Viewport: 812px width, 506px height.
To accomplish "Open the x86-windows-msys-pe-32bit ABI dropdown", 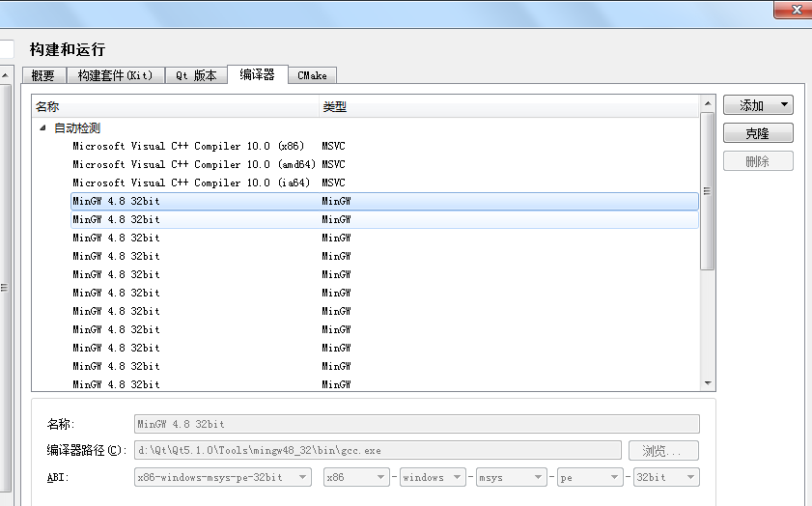I will [223, 477].
